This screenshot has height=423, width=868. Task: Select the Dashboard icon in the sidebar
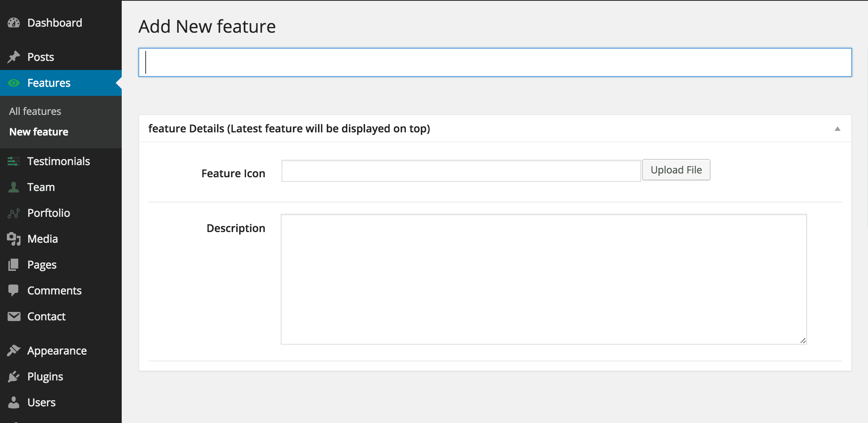click(14, 23)
